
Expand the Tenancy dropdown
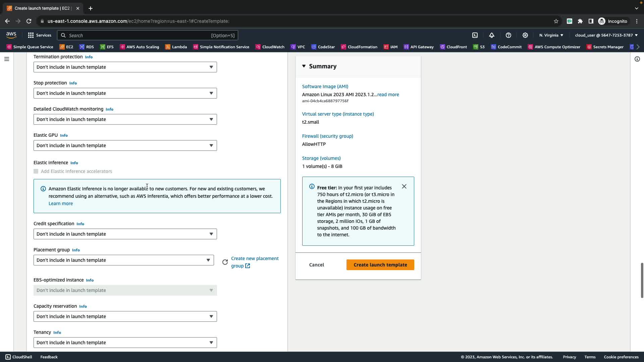(x=125, y=343)
